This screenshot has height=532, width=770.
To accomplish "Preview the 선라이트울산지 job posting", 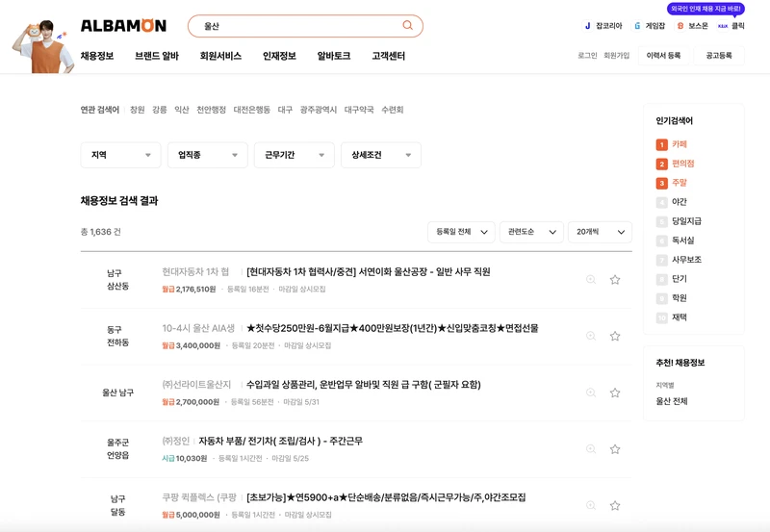I will 591,393.
